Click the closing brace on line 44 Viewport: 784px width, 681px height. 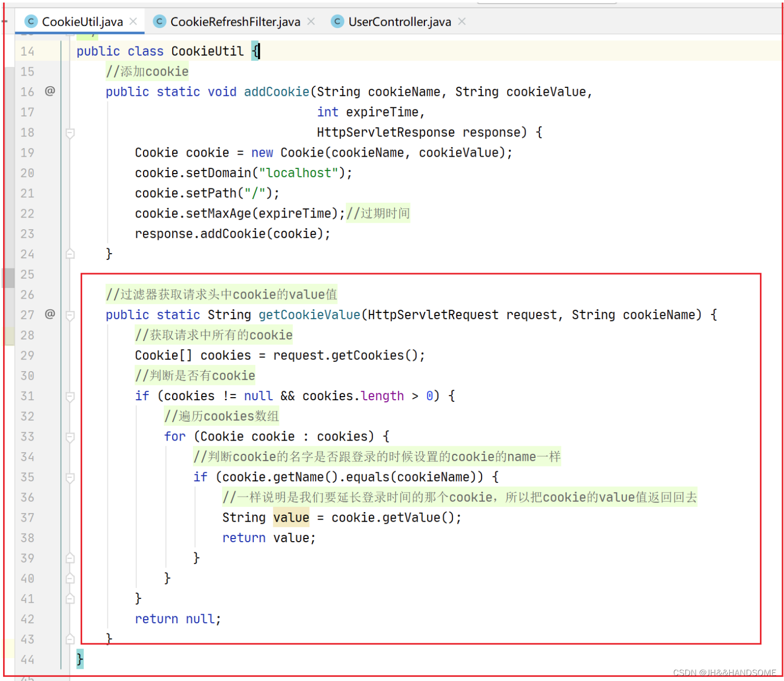(x=80, y=659)
